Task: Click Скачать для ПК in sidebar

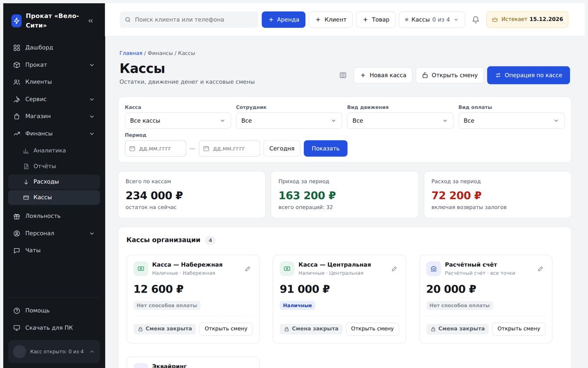Action: tap(54, 328)
